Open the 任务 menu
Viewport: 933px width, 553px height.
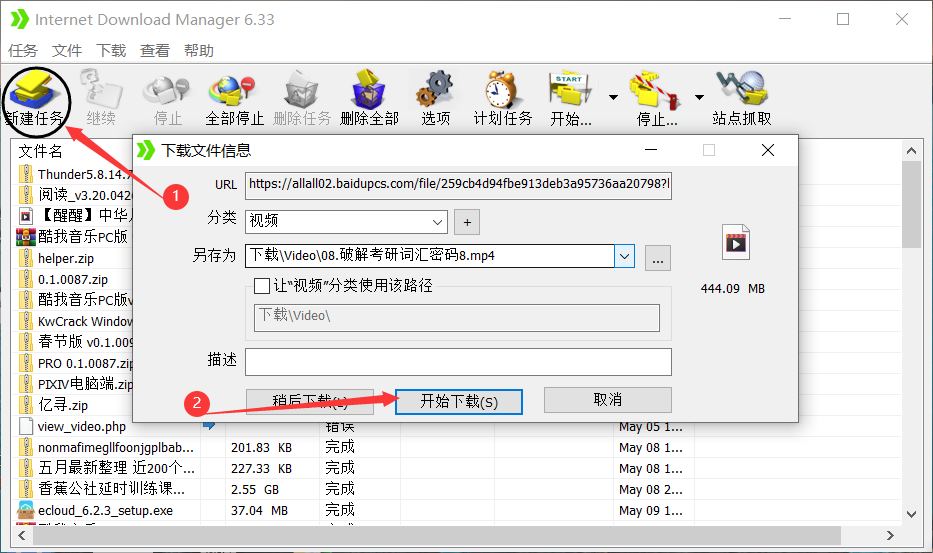coord(23,51)
